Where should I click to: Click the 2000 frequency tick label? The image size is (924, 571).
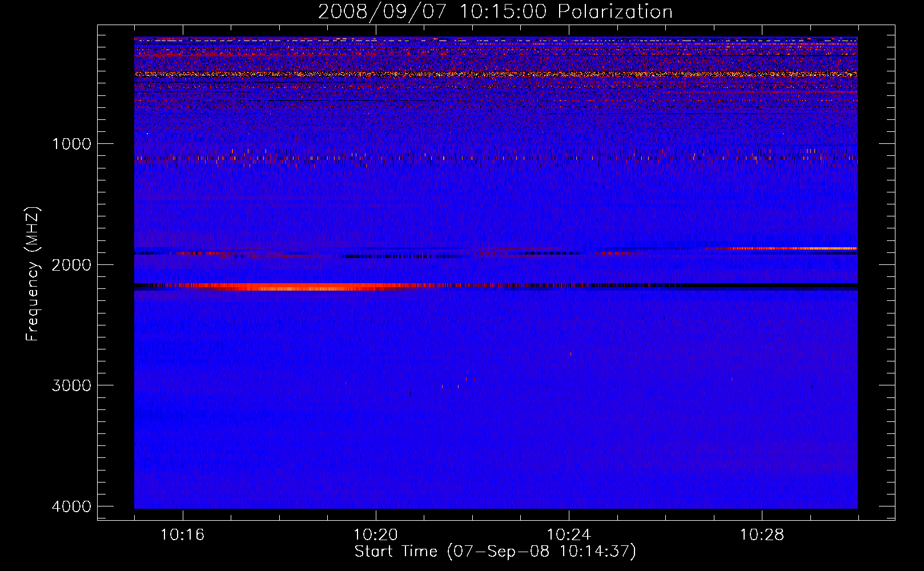tap(71, 265)
